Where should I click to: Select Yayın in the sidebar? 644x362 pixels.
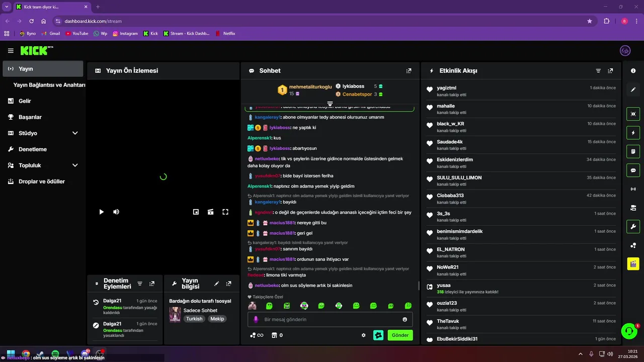pos(43,69)
